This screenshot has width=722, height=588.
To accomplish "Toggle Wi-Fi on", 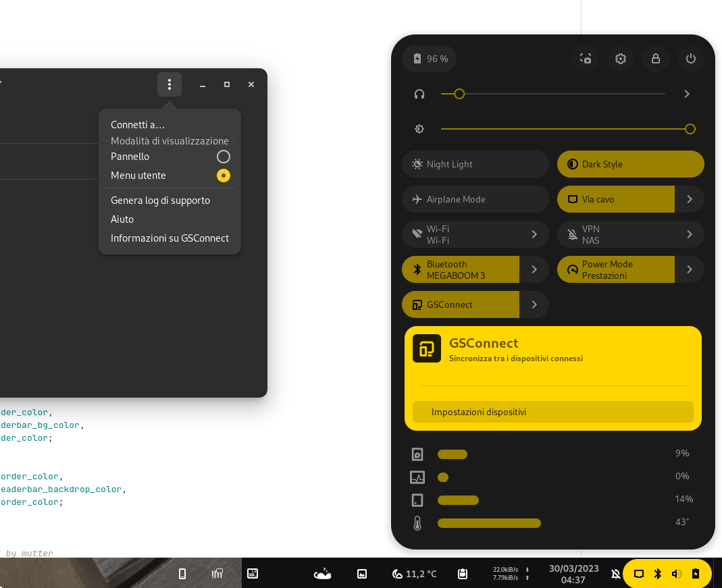I will (461, 235).
